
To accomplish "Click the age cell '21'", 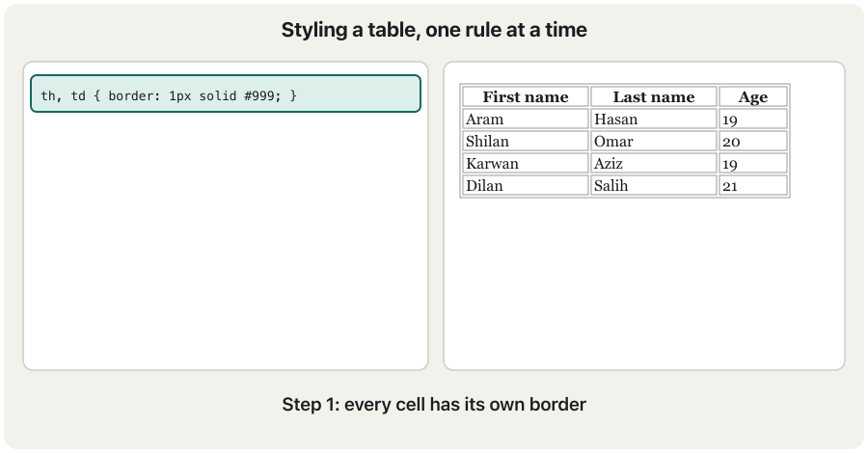I will coord(753,185).
